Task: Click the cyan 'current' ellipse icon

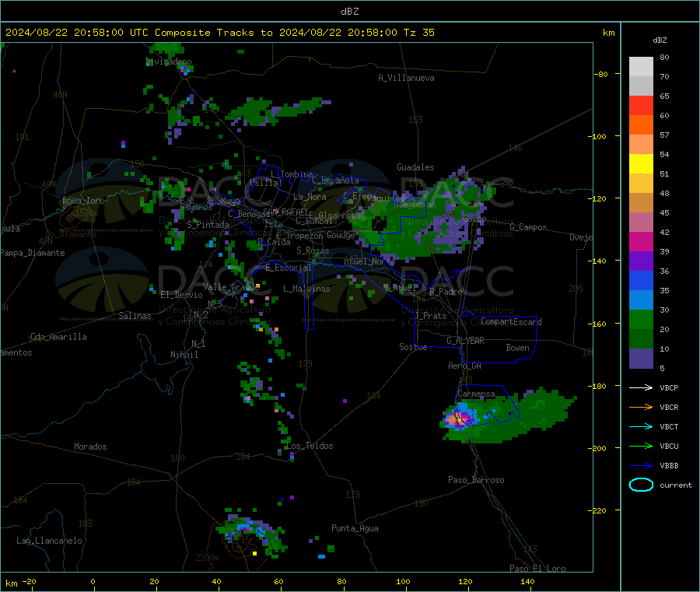Action: point(641,485)
